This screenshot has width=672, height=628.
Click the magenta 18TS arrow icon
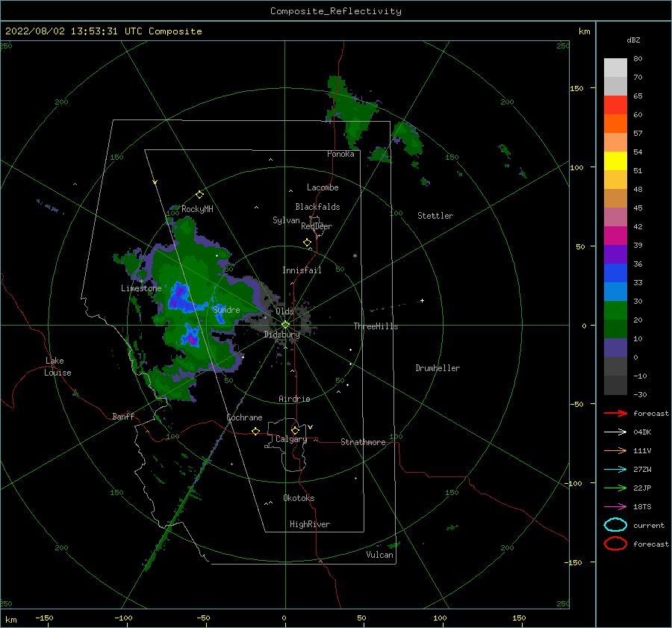tap(615, 507)
